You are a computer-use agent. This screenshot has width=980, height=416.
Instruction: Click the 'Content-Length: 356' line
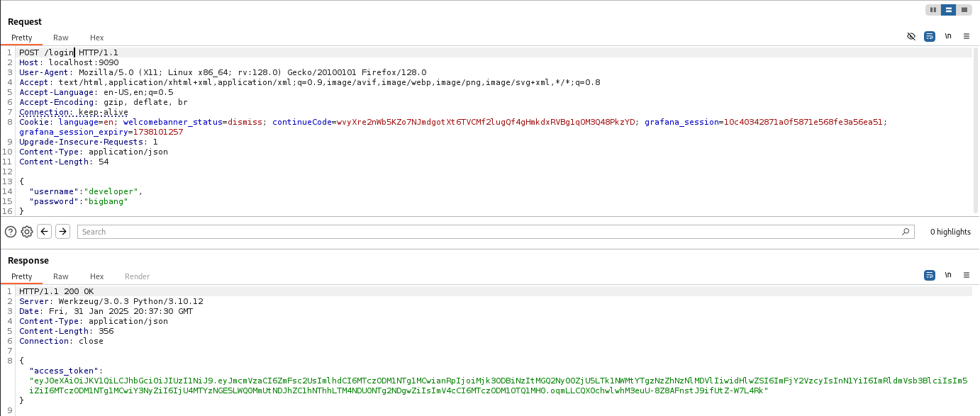point(67,331)
